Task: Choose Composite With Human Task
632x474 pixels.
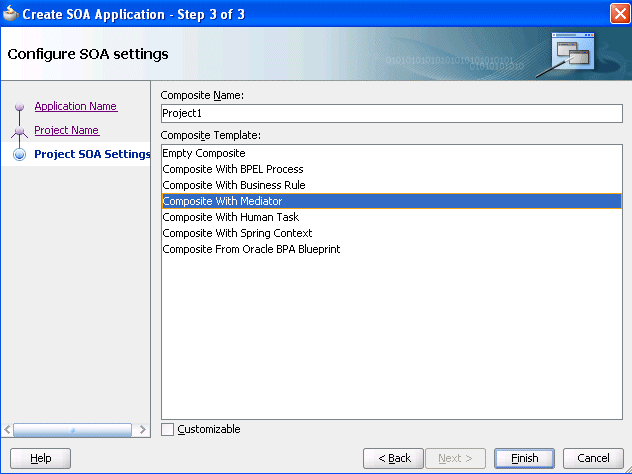Action: [x=392, y=217]
